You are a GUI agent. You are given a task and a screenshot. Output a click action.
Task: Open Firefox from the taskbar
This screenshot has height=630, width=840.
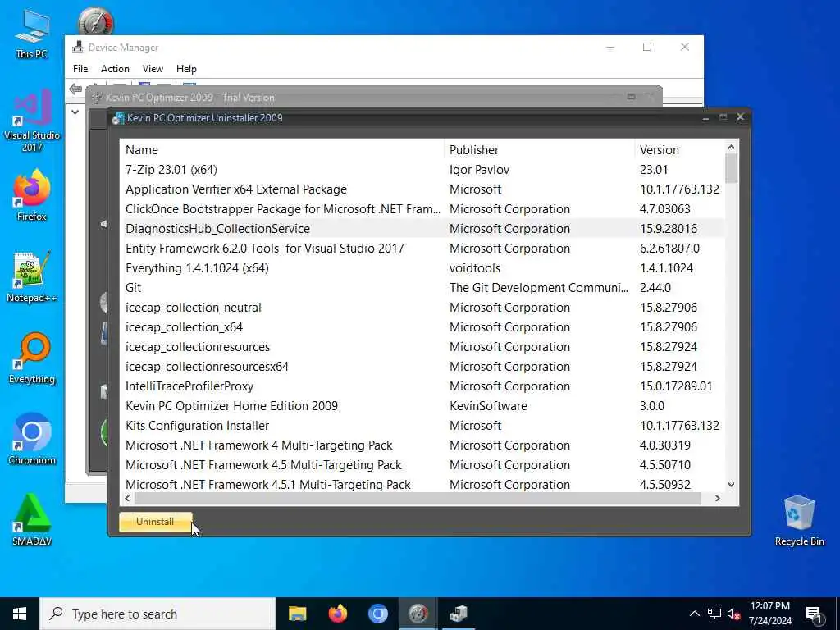(x=337, y=614)
